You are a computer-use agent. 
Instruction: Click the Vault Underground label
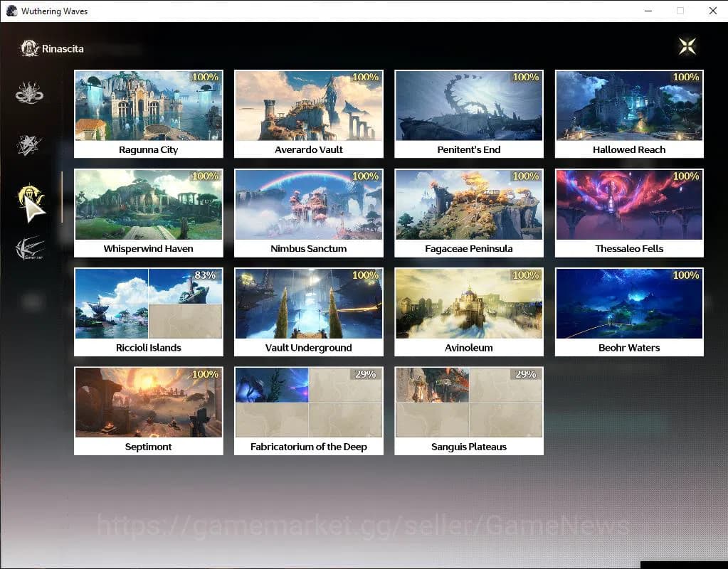(x=308, y=348)
